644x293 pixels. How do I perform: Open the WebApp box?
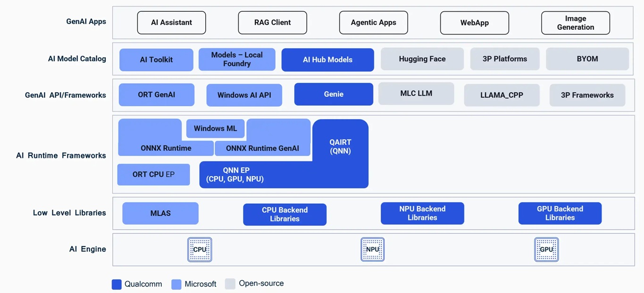(474, 23)
